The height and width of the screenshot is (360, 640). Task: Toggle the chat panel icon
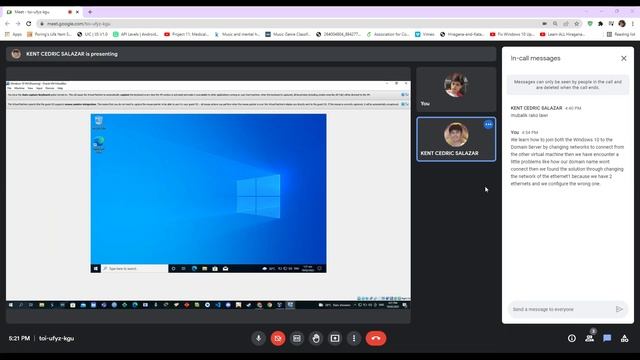607,338
